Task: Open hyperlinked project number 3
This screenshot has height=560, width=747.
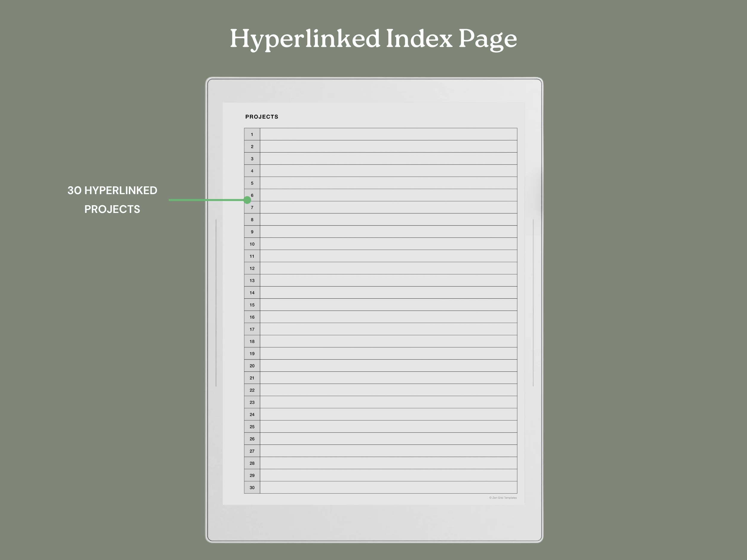Action: tap(252, 159)
